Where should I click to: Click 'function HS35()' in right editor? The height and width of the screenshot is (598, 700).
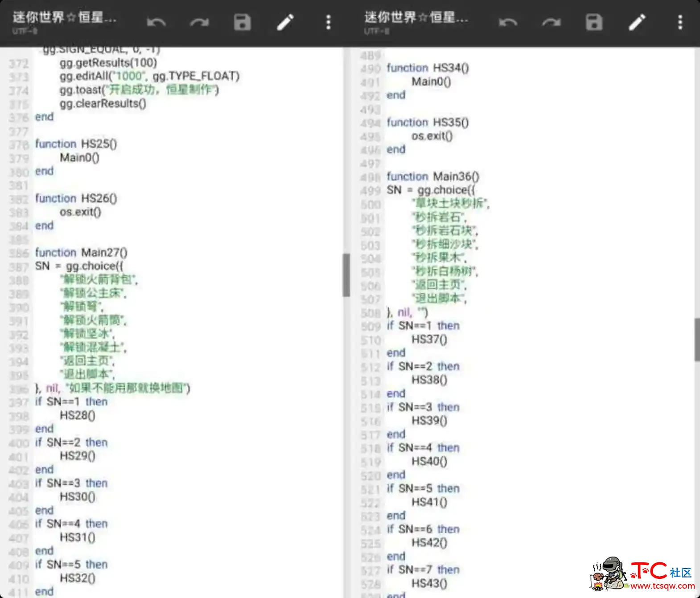[x=428, y=122]
